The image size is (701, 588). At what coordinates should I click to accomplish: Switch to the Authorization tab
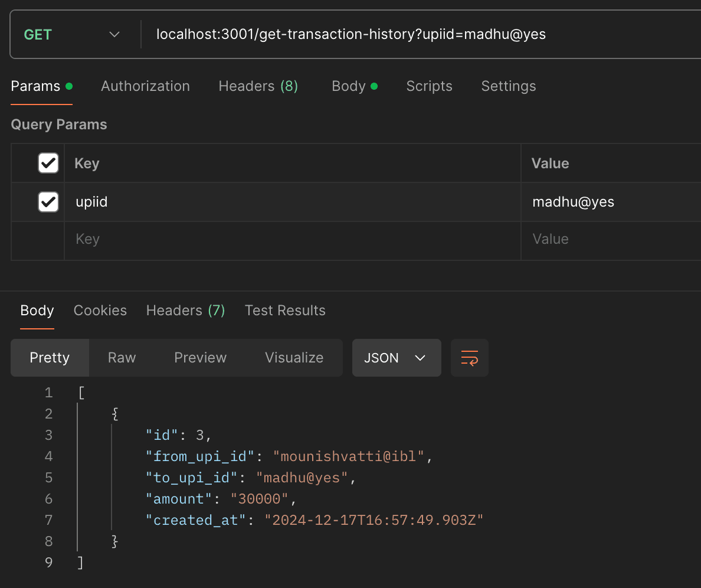(145, 86)
